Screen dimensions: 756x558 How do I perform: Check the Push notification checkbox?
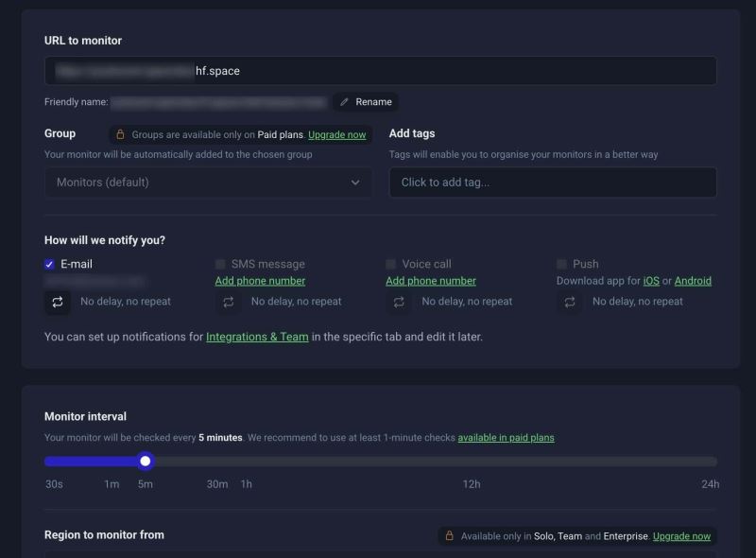(561, 265)
